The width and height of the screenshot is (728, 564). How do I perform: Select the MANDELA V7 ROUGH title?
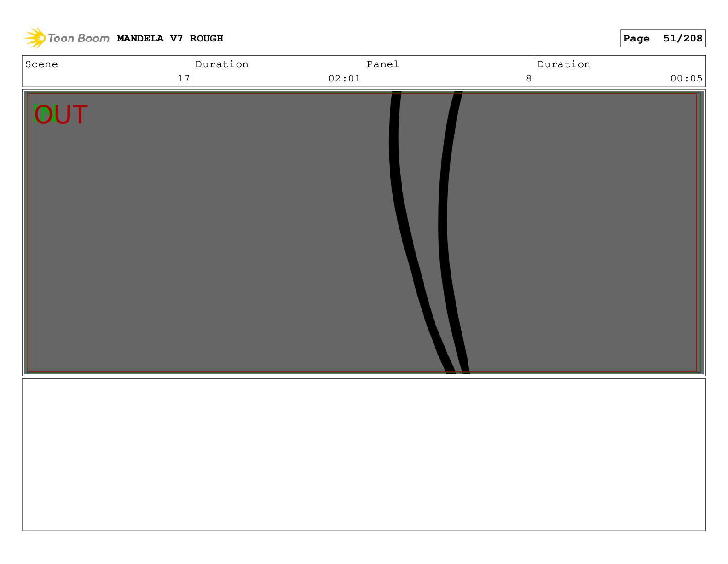pyautogui.click(x=170, y=39)
